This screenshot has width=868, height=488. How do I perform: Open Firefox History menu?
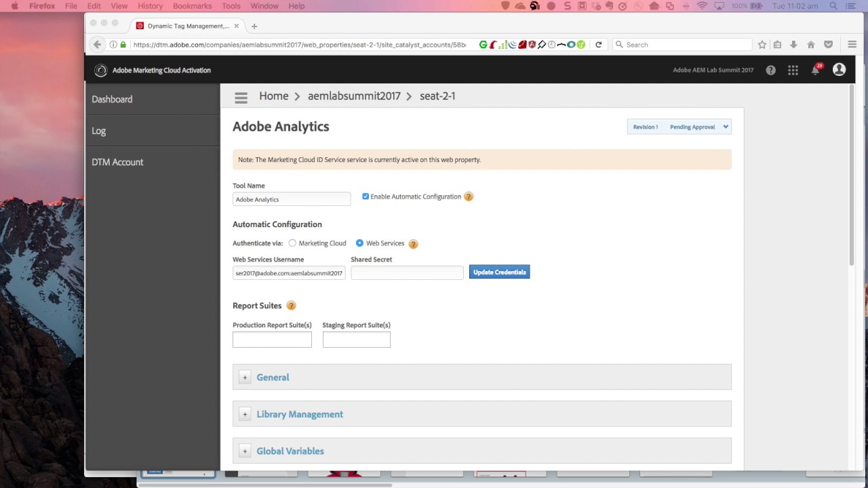coord(150,6)
